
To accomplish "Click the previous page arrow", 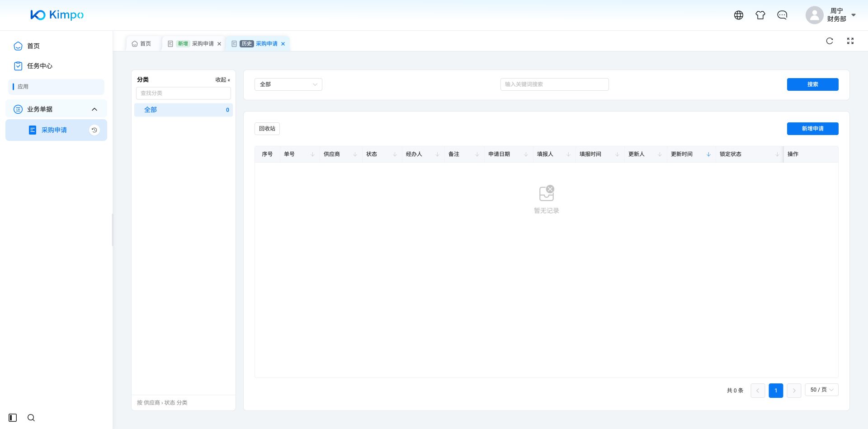I will 758,391.
